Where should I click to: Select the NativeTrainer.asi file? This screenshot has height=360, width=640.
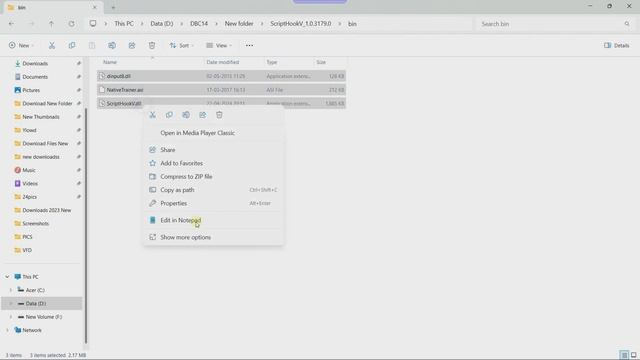point(221,90)
